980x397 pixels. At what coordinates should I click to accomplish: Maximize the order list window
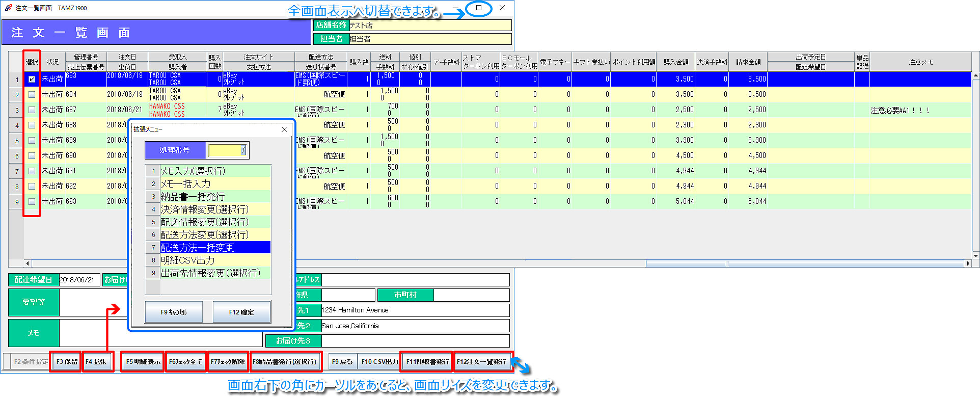479,8
